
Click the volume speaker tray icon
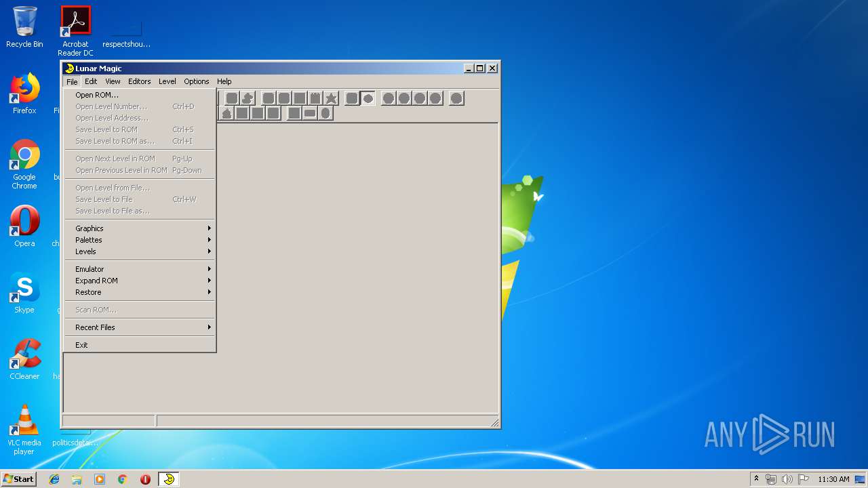(x=787, y=479)
